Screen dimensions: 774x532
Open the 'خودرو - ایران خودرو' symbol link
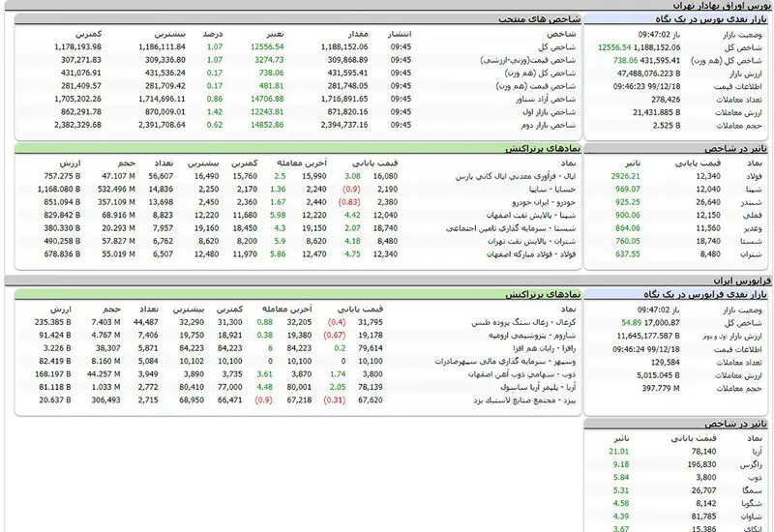click(x=544, y=202)
